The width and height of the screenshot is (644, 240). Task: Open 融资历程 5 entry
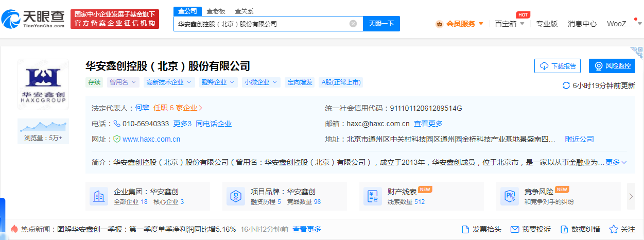[x=266, y=202]
